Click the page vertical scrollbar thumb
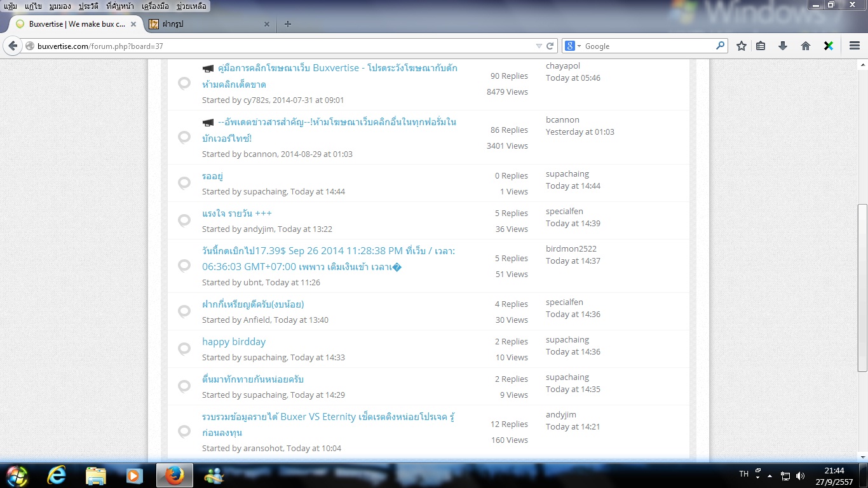 (x=862, y=288)
